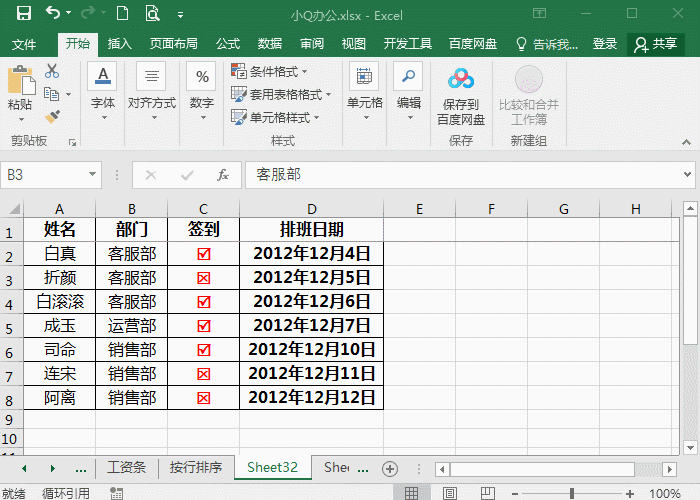This screenshot has height=500, width=700.
Task: Click the Undo arrow icon
Action: 53,13
